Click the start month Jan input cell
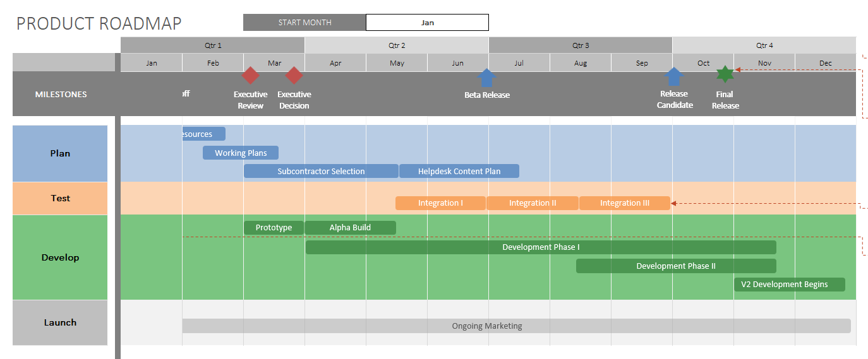The image size is (868, 359). (427, 22)
